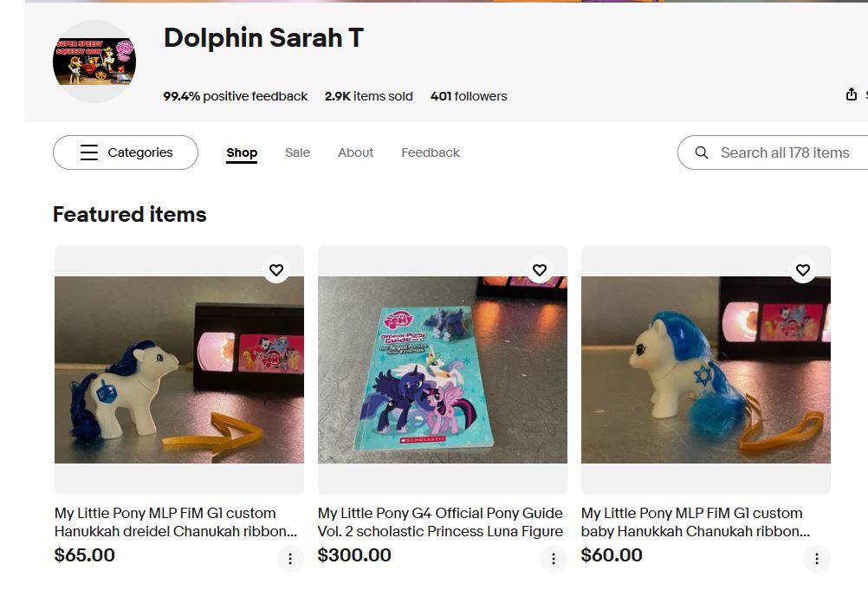This screenshot has width=868, height=590.
Task: Switch to the Sale tab
Action: coord(298,152)
